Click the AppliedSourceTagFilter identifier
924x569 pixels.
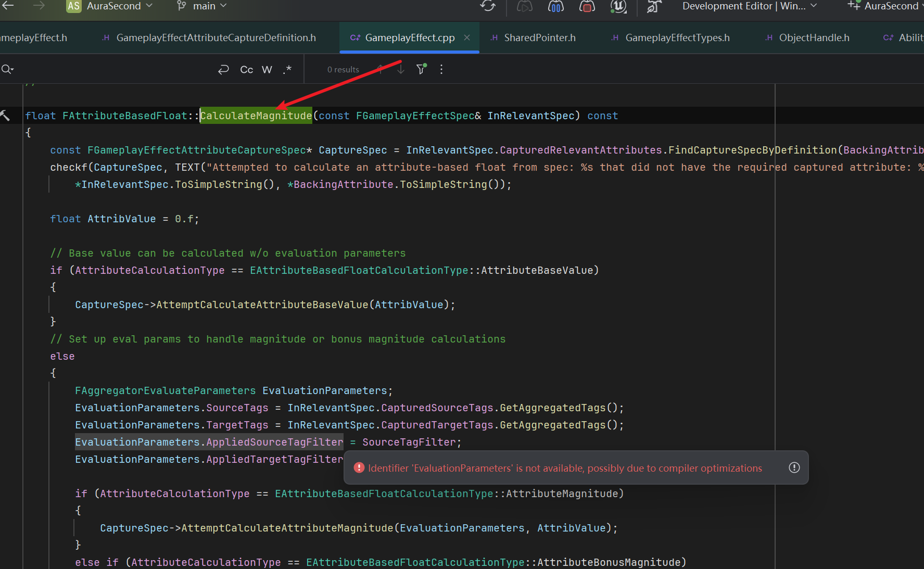275,442
